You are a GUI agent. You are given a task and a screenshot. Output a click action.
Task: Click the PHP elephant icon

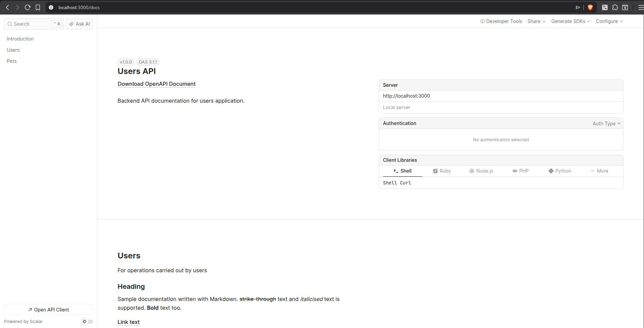[515, 171]
